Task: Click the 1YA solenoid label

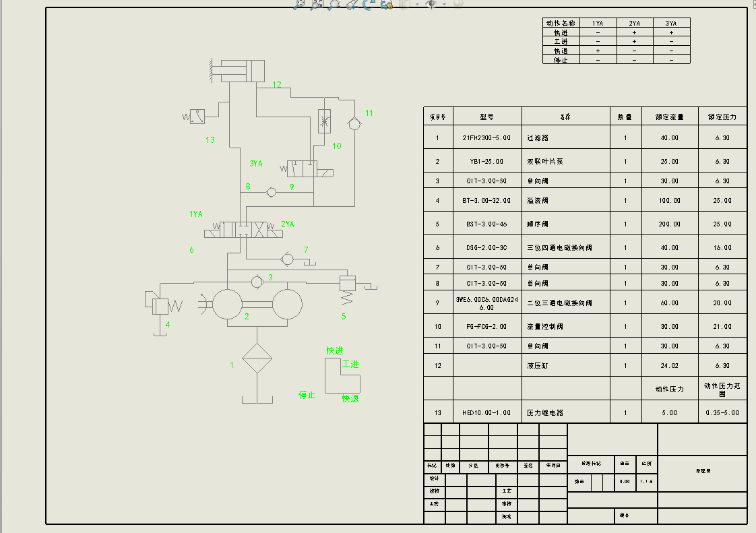Action: [x=196, y=214]
